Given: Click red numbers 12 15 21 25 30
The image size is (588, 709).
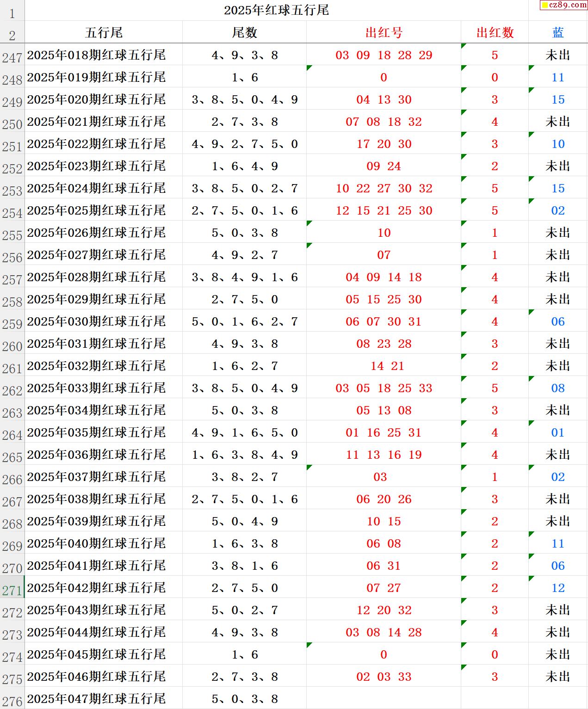Looking at the screenshot, I should pyautogui.click(x=384, y=210).
